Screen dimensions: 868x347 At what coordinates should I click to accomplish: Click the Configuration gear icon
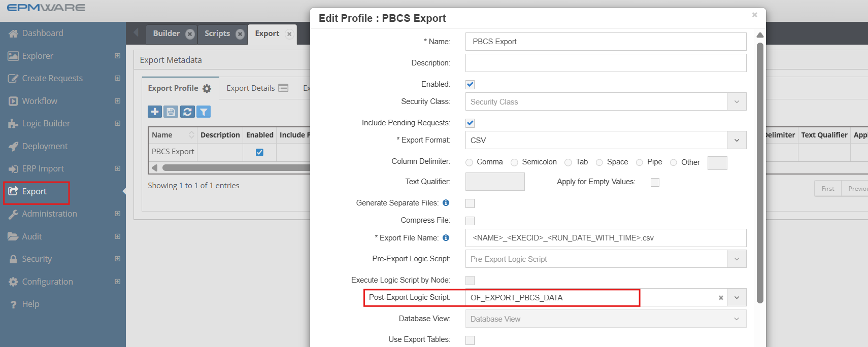13,282
